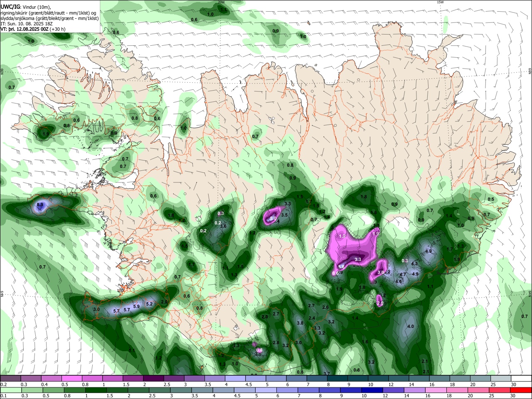532x399 pixels.
Task: Click the '15W' longitude label
Action: [x=440, y=2]
